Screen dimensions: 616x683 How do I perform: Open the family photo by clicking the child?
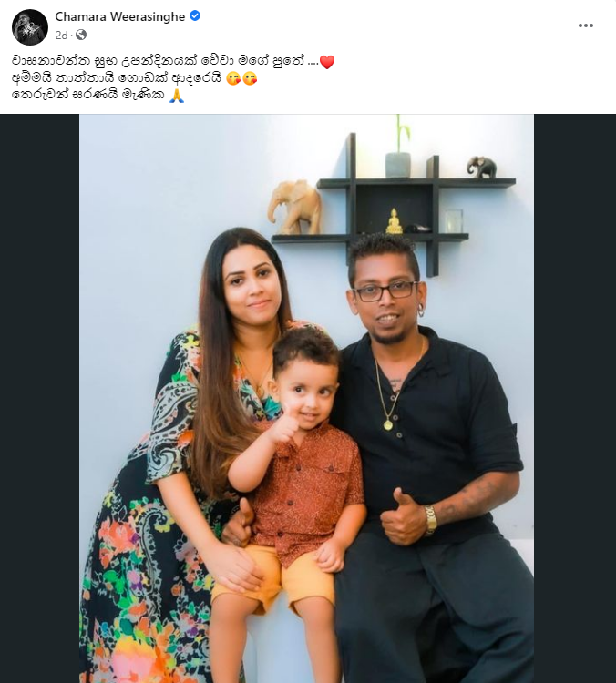click(x=294, y=471)
